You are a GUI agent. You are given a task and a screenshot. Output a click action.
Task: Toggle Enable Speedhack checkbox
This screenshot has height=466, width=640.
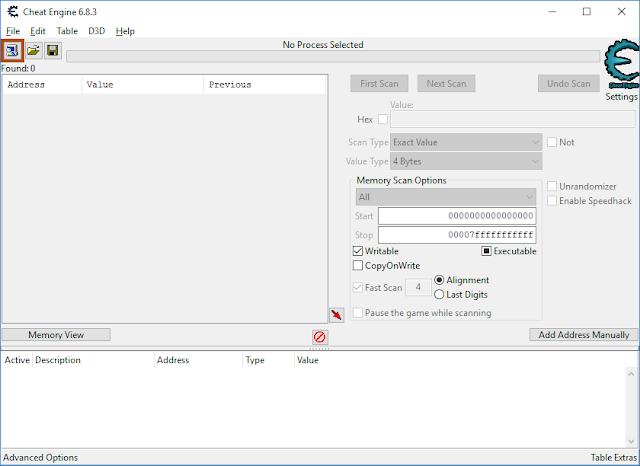[x=552, y=201]
